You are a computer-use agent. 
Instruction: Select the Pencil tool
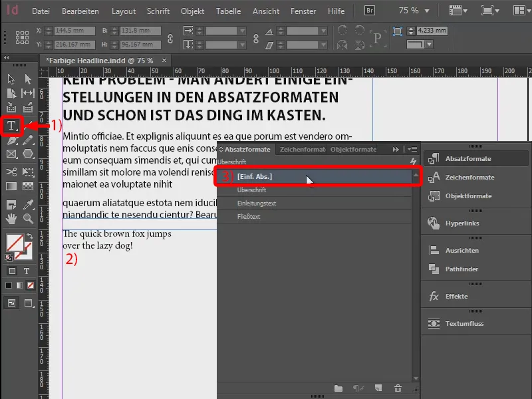tap(28, 140)
